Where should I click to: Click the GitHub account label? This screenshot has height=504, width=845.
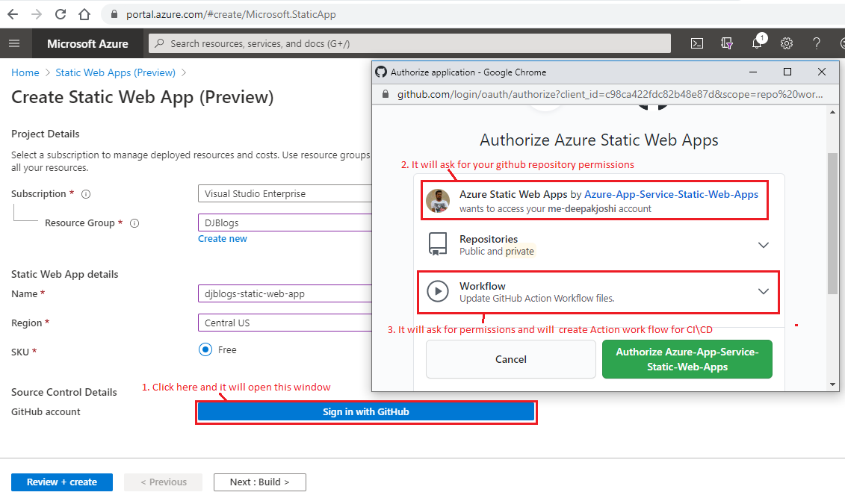(46, 412)
